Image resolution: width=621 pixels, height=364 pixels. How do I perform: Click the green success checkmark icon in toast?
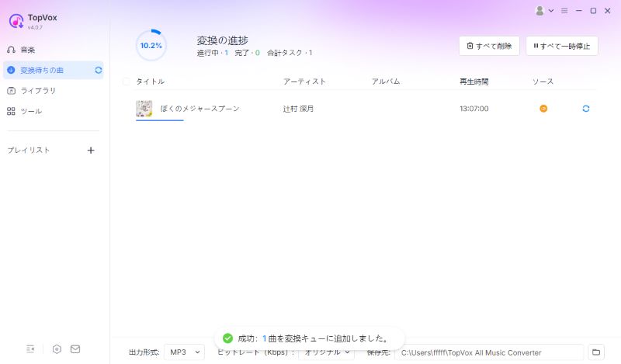pyautogui.click(x=227, y=338)
